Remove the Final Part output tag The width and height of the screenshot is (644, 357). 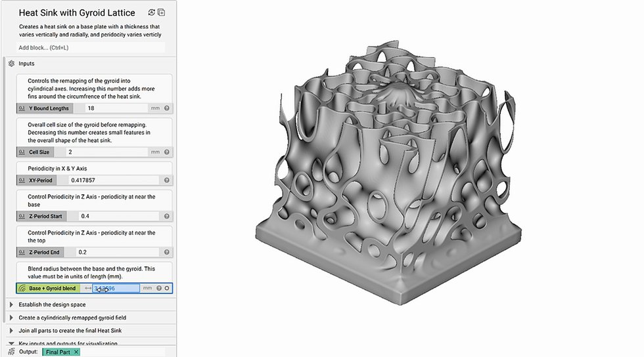[x=76, y=352]
